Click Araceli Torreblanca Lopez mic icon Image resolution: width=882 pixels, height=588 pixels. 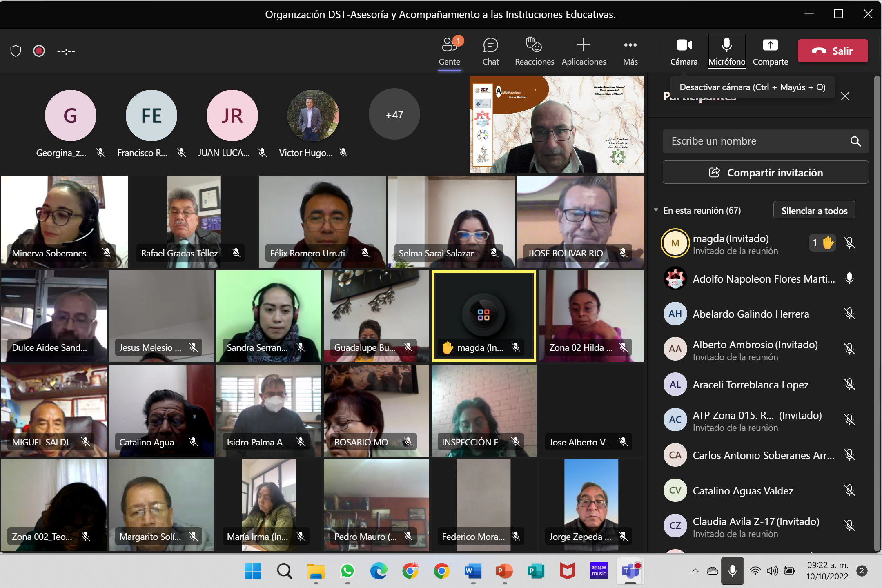pyautogui.click(x=850, y=384)
